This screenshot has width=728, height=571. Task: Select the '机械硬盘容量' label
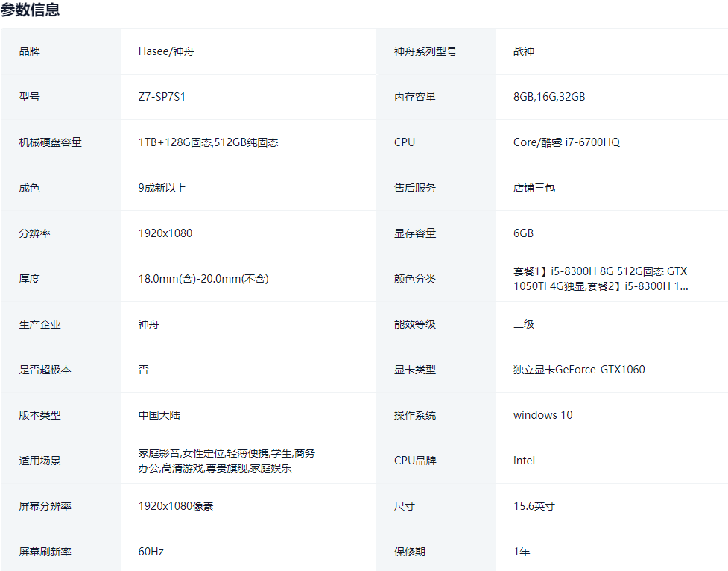point(50,142)
